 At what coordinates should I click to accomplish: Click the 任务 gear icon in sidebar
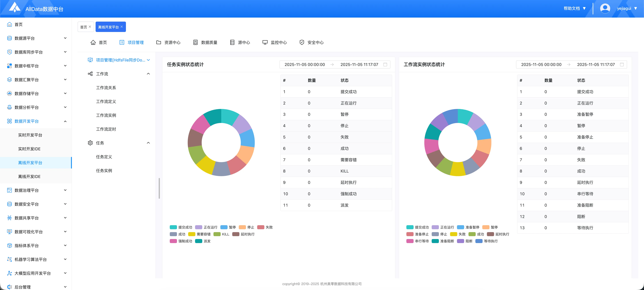(x=90, y=143)
